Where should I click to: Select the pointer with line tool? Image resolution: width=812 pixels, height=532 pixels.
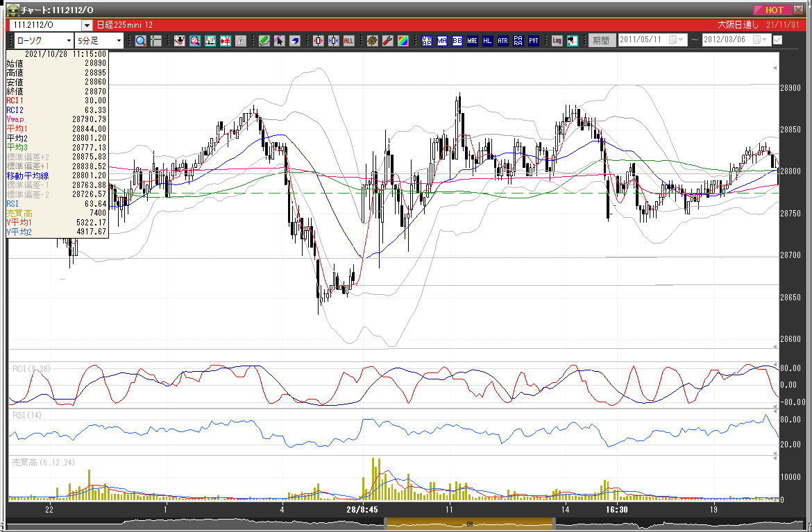click(279, 40)
